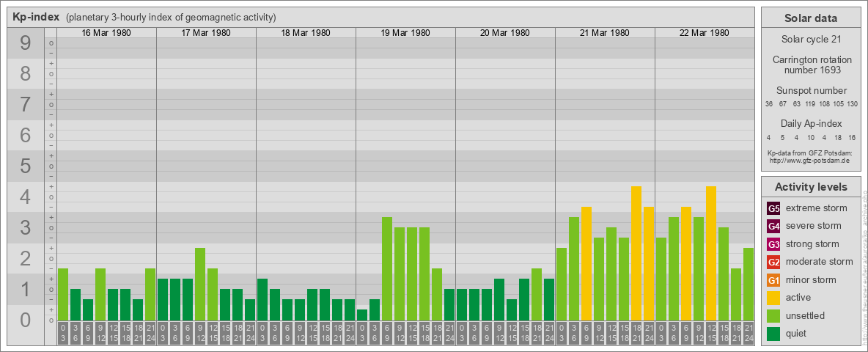The width and height of the screenshot is (868, 352).
Task: Click the Solar data panel heading
Action: (810, 18)
